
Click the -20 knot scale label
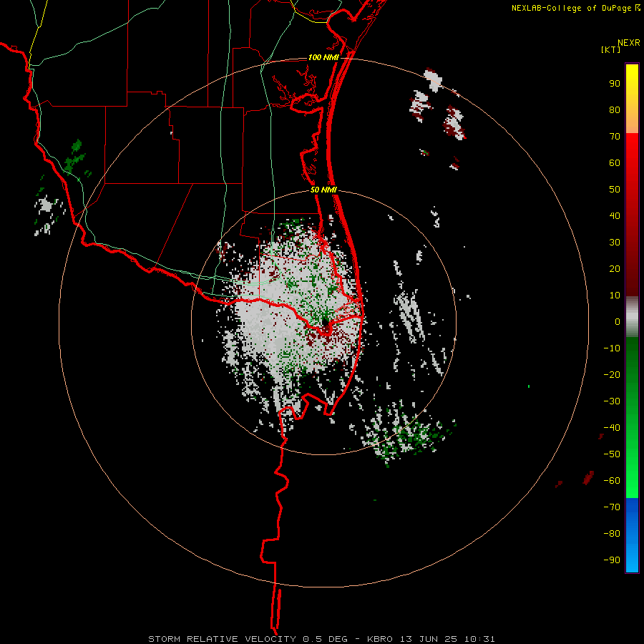click(612, 375)
